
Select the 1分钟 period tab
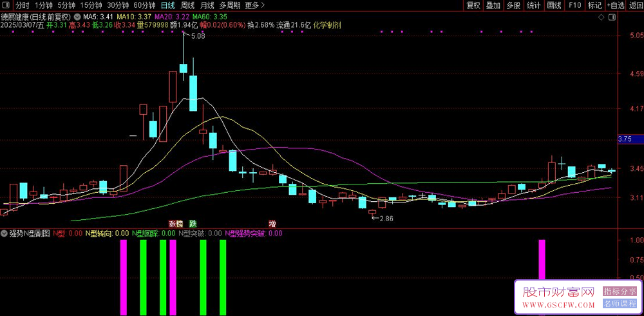click(44, 5)
